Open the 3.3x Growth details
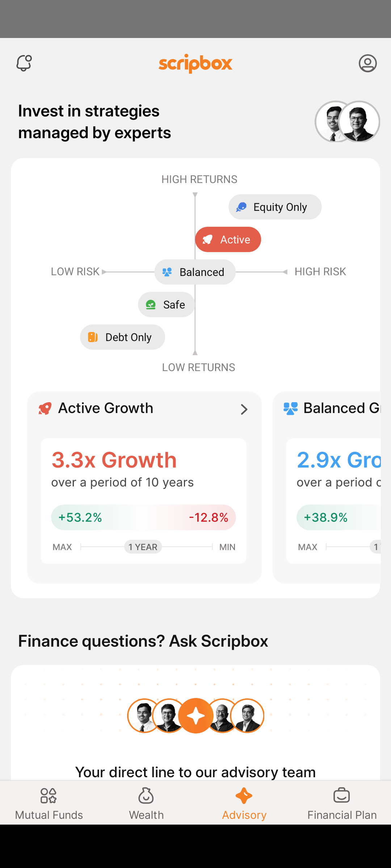 click(x=114, y=460)
